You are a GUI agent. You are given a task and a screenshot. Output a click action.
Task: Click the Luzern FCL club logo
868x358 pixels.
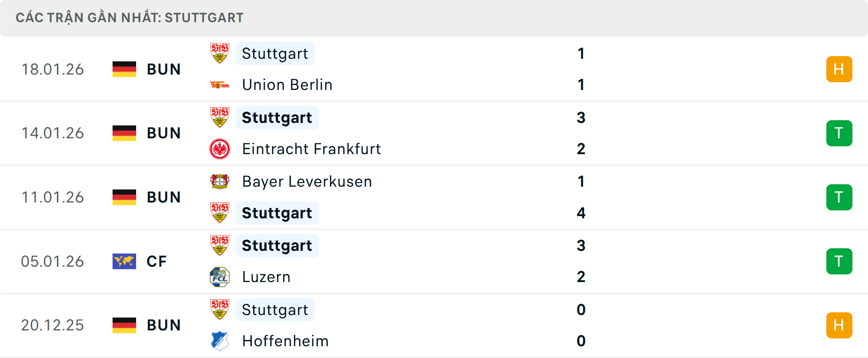pyautogui.click(x=220, y=277)
